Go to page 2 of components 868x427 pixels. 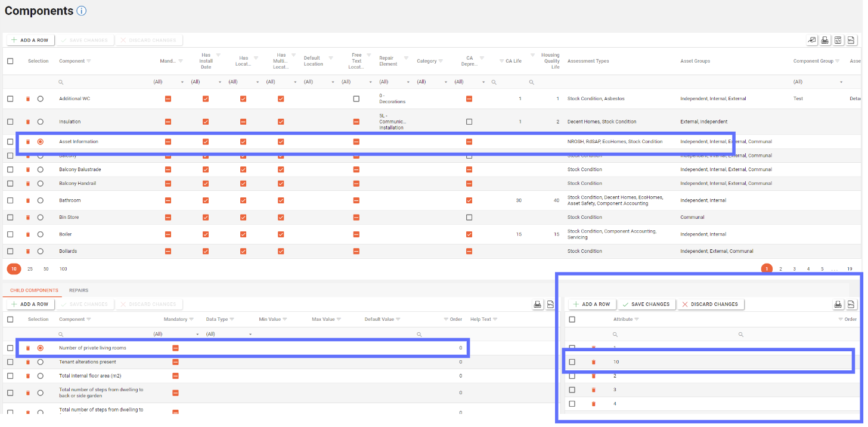(780, 269)
